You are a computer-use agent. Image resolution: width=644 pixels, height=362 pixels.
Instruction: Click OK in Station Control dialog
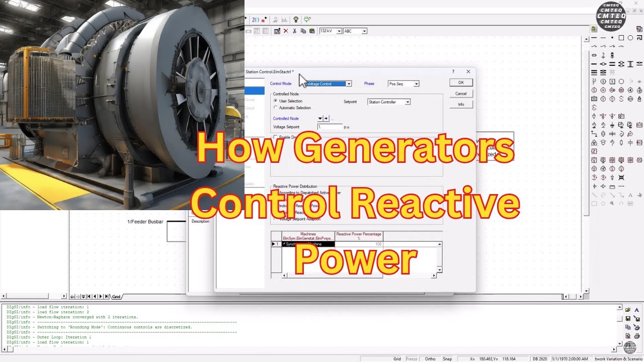[x=461, y=82]
